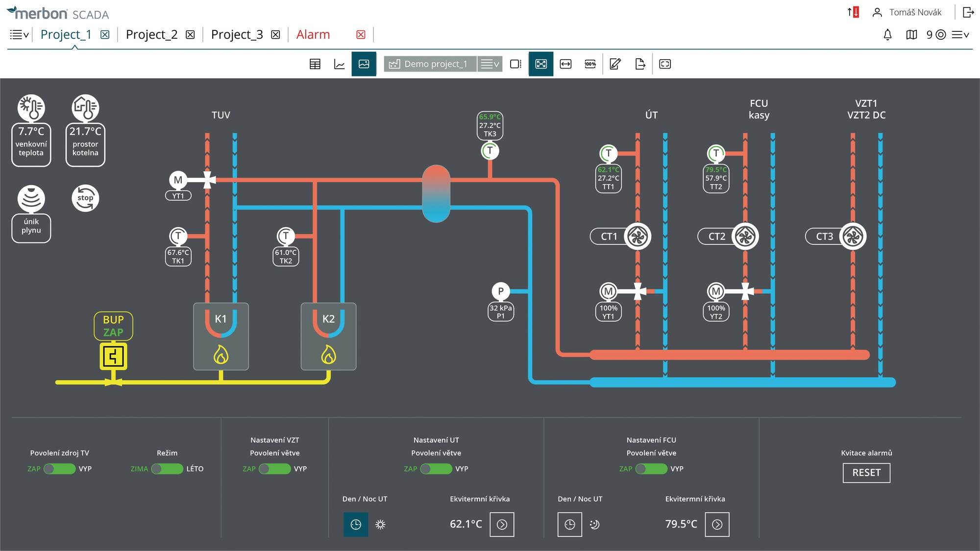Click the K1 boiler flame icon
Screen dimensions: 980x551
point(221,355)
